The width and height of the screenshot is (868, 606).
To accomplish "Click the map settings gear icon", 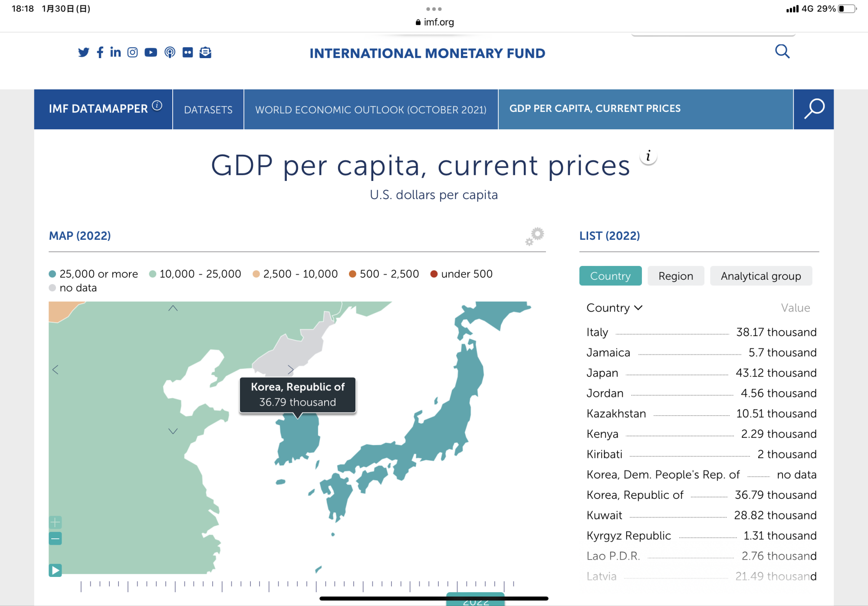I will coord(535,236).
